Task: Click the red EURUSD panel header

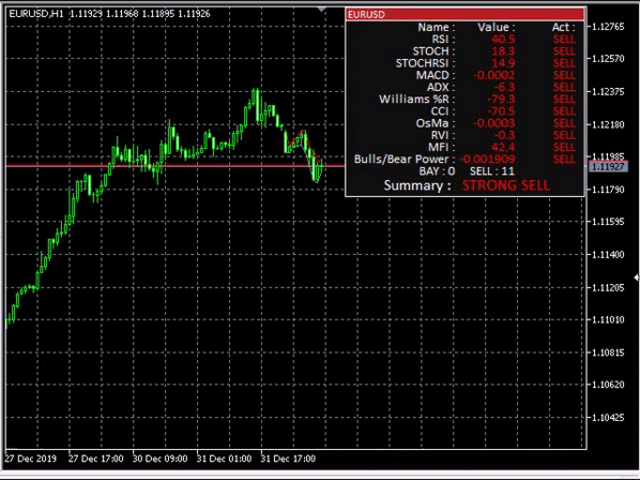Action: point(465,14)
